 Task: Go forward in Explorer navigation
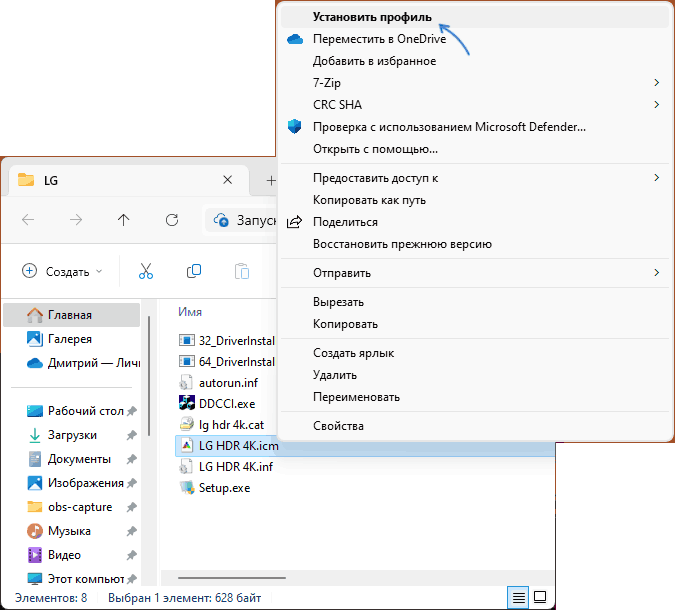pyautogui.click(x=76, y=220)
